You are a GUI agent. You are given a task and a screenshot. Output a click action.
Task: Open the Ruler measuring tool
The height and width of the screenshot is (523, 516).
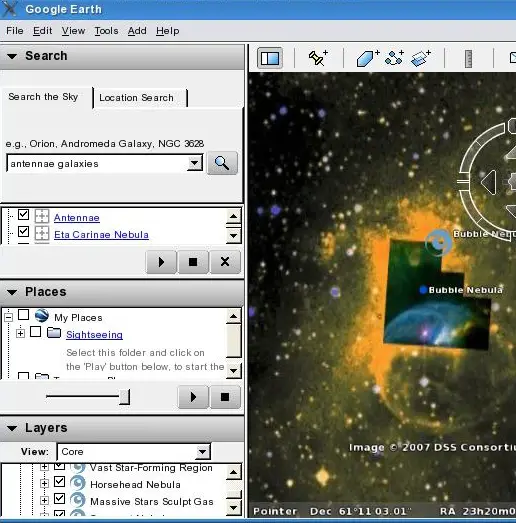click(x=468, y=59)
